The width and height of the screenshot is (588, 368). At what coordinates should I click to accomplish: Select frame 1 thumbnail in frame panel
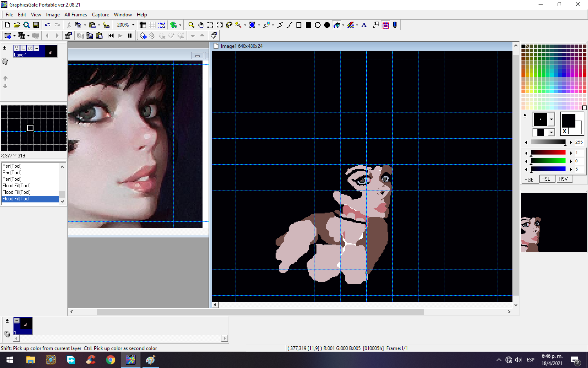pyautogui.click(x=23, y=326)
